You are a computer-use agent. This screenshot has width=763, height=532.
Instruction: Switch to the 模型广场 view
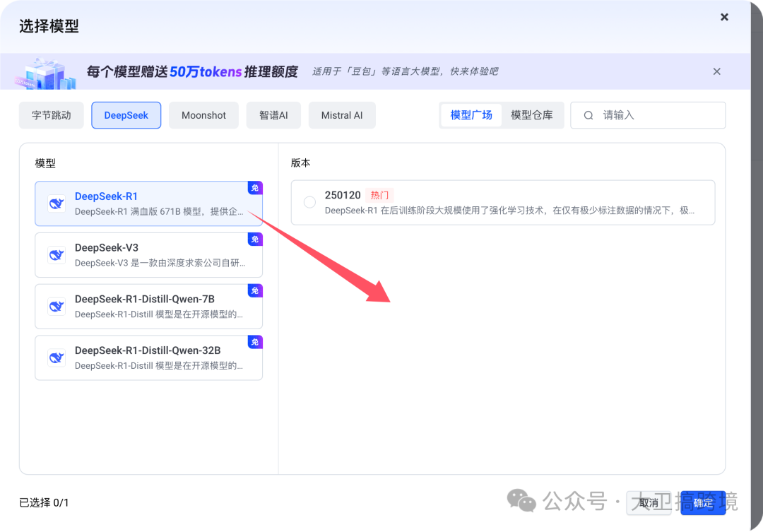pyautogui.click(x=471, y=114)
